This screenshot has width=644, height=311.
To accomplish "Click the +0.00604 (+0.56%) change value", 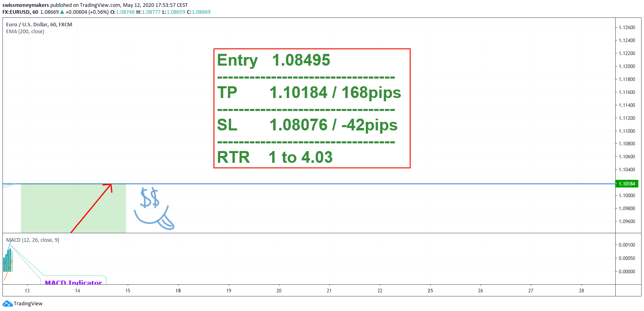I will (x=87, y=12).
